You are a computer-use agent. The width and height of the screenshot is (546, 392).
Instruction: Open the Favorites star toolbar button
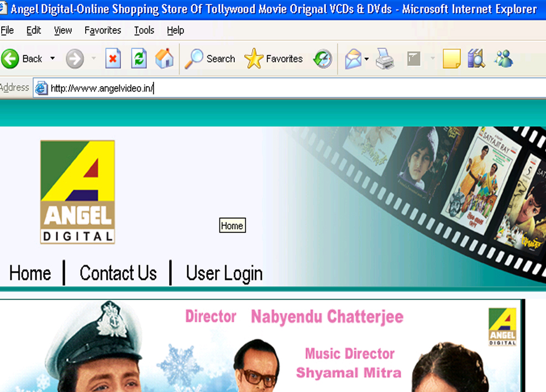click(274, 59)
